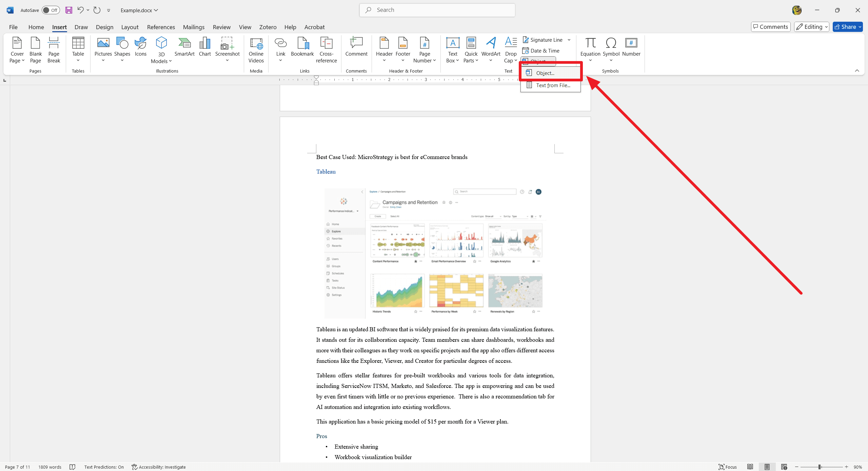
Task: Insert a Text Box
Action: (x=453, y=50)
